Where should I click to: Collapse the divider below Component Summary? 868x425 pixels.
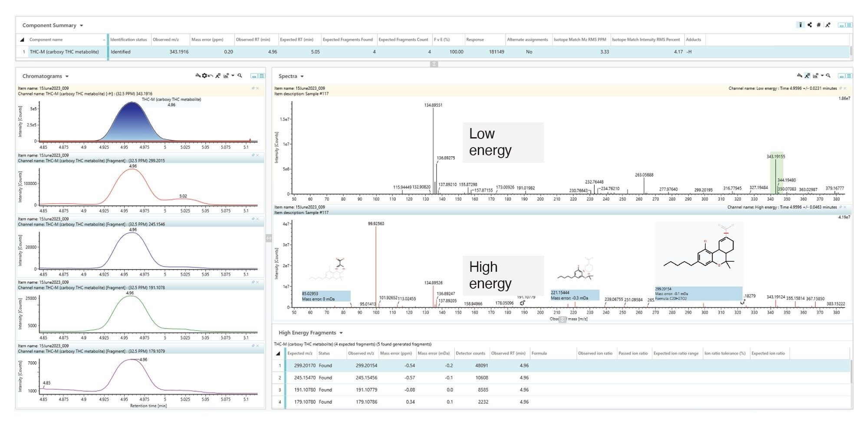(434, 64)
